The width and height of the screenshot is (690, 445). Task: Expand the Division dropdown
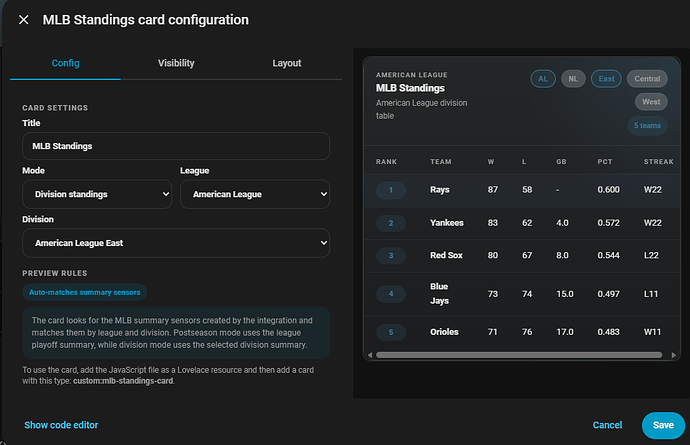(176, 243)
